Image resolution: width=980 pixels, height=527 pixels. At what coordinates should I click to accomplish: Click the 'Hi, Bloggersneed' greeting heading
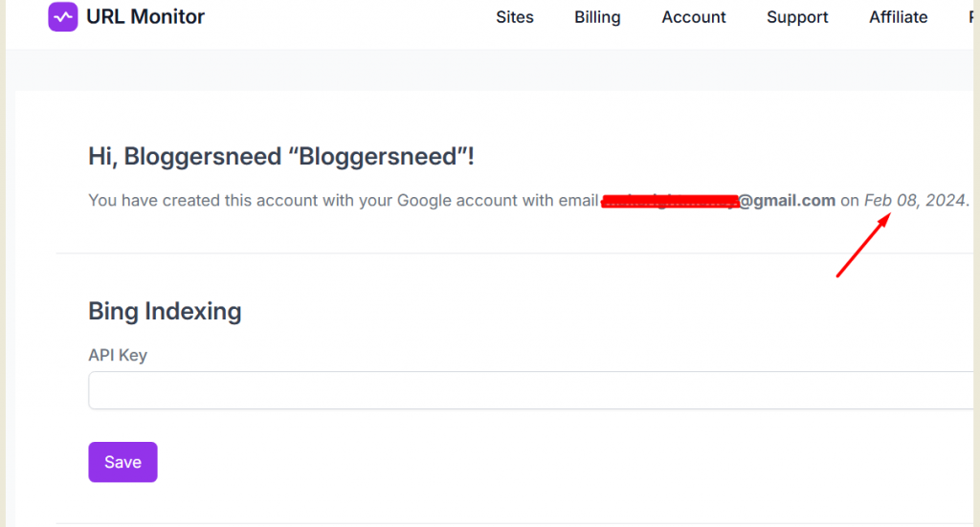pos(280,156)
